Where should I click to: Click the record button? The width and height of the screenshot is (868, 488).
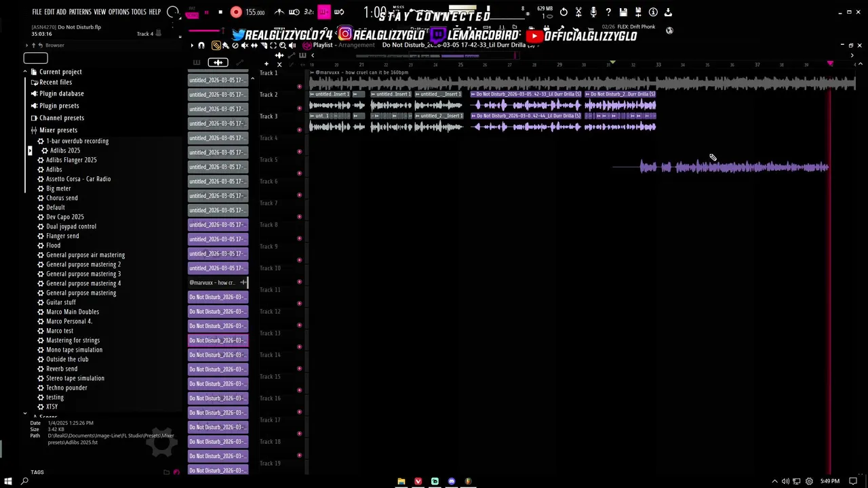pyautogui.click(x=236, y=12)
